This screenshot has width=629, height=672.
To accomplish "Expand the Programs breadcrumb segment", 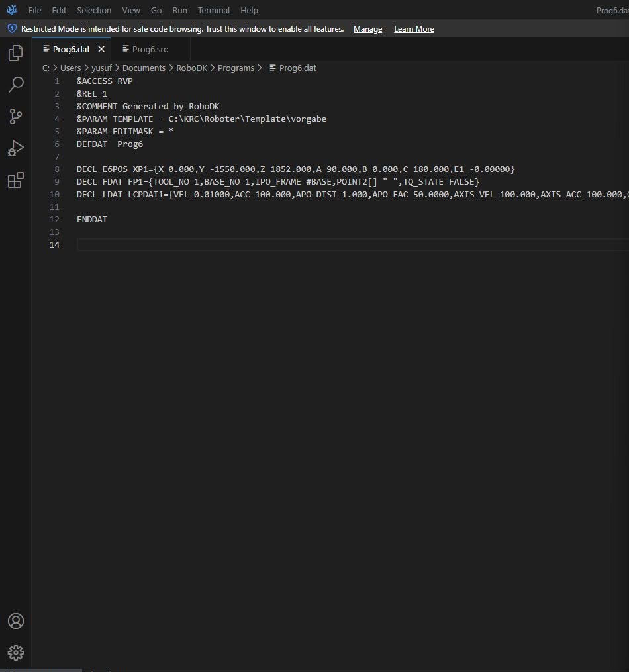I will pos(236,68).
